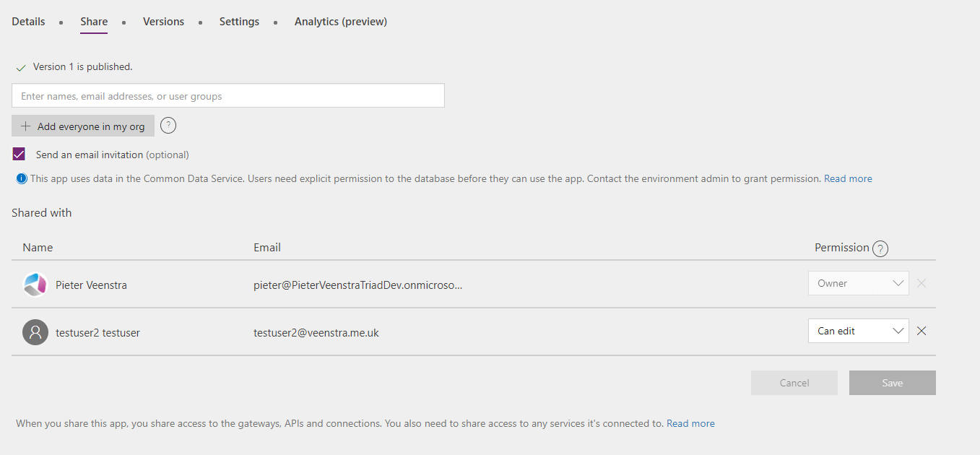Click testuser2 testuser's avatar icon
980x455 pixels.
tap(35, 332)
